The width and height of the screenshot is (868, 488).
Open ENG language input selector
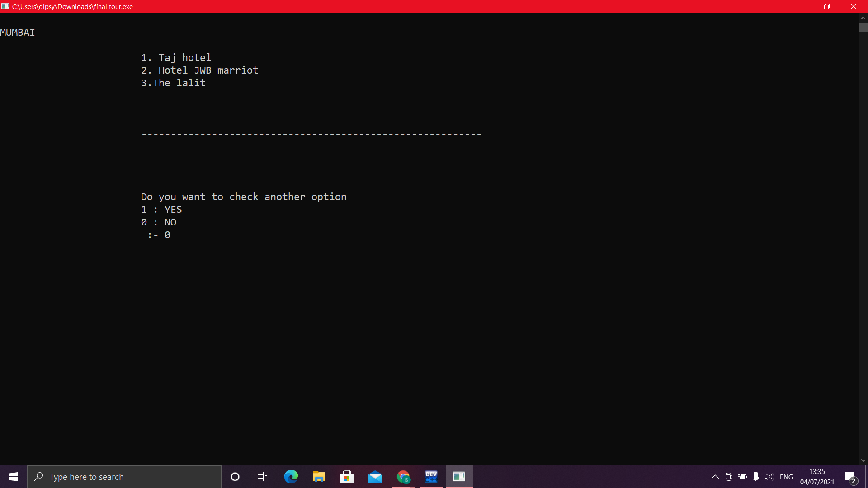click(786, 477)
